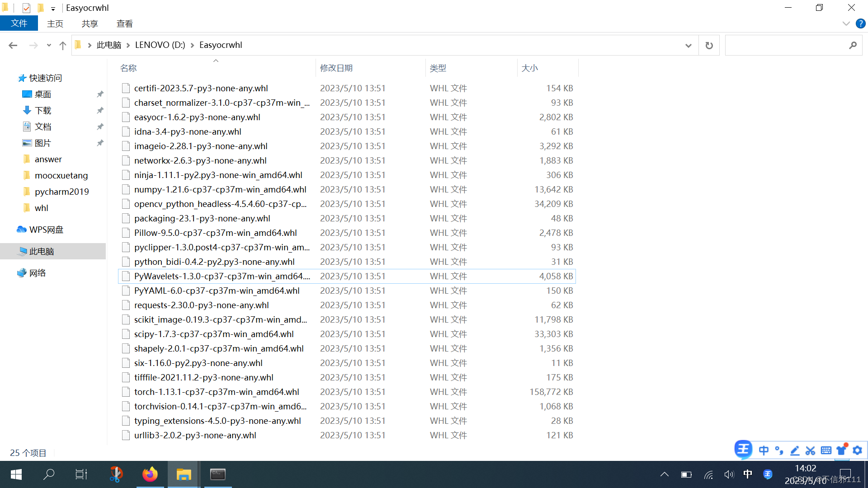Open the volume control in system tray
Screen dimensions: 868x488
click(x=729, y=474)
